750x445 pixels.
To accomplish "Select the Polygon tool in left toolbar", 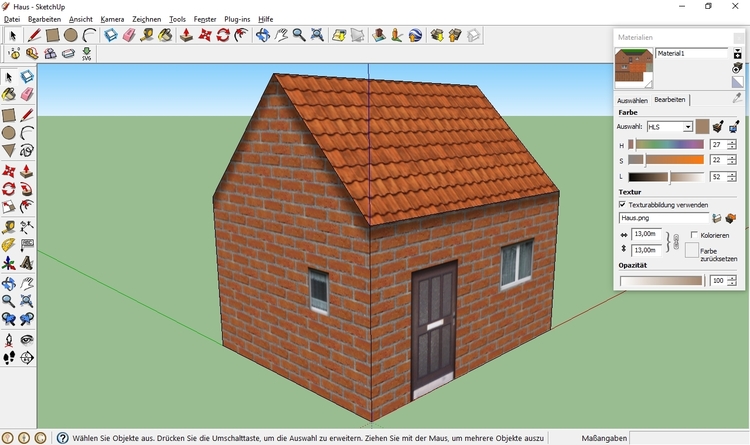I will tap(9, 151).
